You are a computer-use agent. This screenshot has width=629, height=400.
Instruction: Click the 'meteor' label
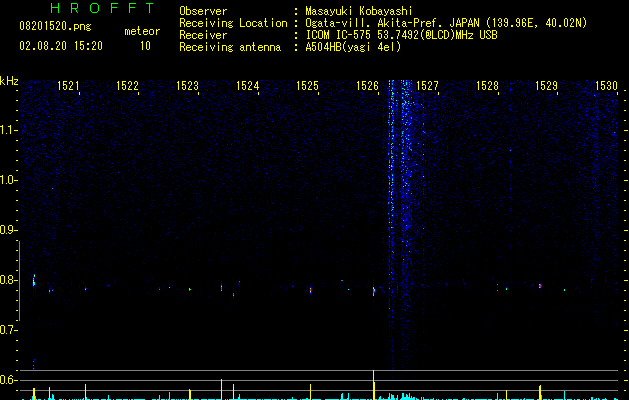point(142,31)
